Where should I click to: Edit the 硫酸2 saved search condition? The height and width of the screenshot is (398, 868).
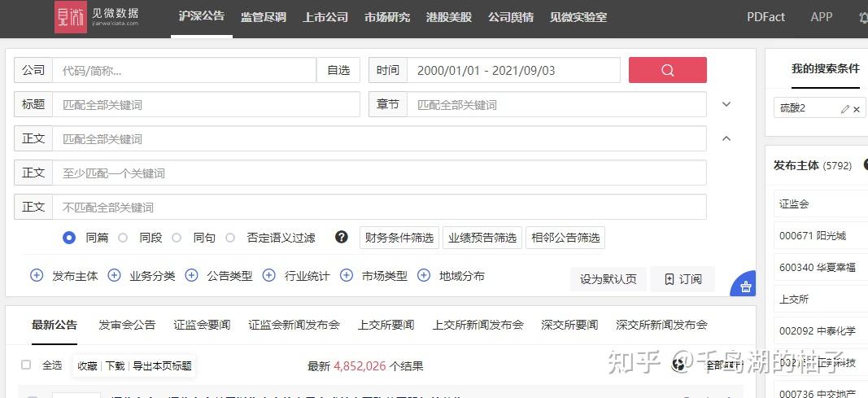844,109
